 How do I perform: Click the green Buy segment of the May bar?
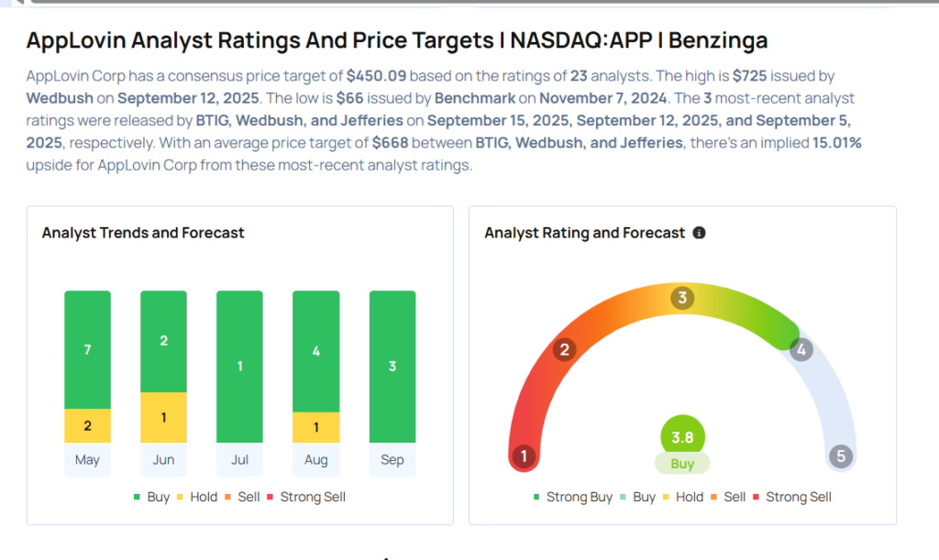coord(87,349)
